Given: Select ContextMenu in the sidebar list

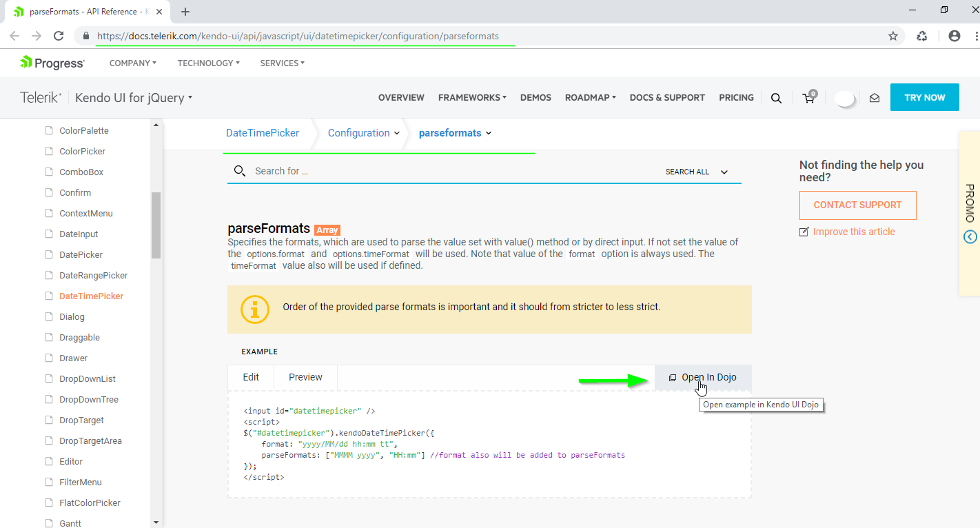Looking at the screenshot, I should point(86,213).
